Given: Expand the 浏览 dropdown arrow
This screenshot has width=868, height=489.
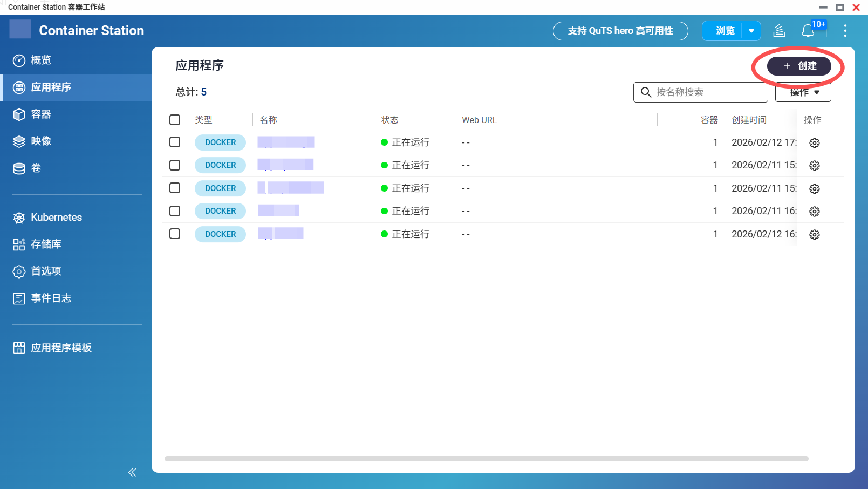Looking at the screenshot, I should point(751,31).
